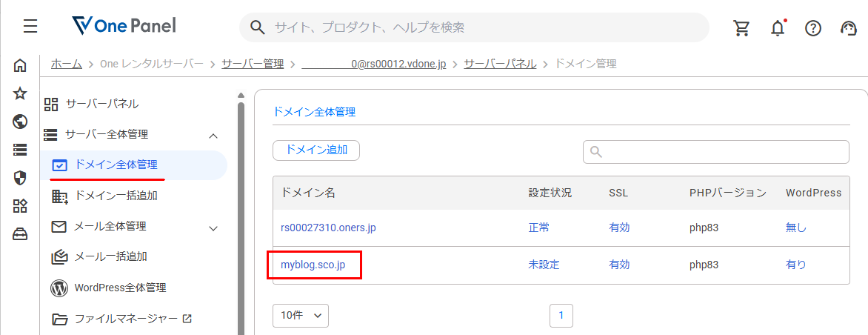This screenshot has height=335, width=868.
Task: Go to home icon in sidebar
Action: click(x=20, y=65)
